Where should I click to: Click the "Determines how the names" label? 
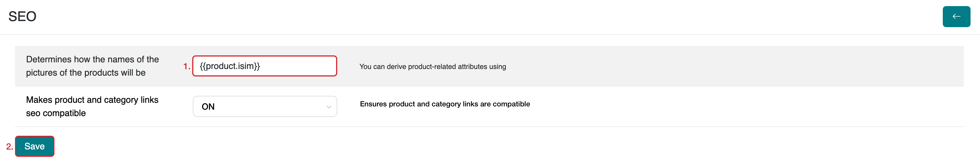[92, 59]
